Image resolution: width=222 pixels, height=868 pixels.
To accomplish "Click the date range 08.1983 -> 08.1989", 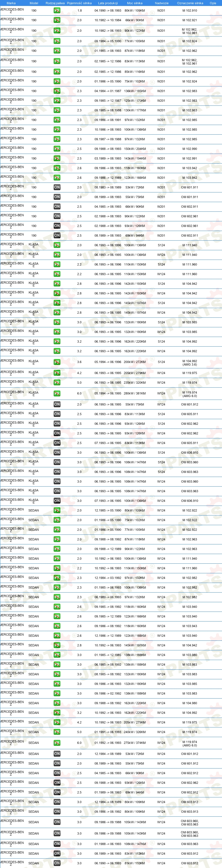I will click(x=108, y=187).
